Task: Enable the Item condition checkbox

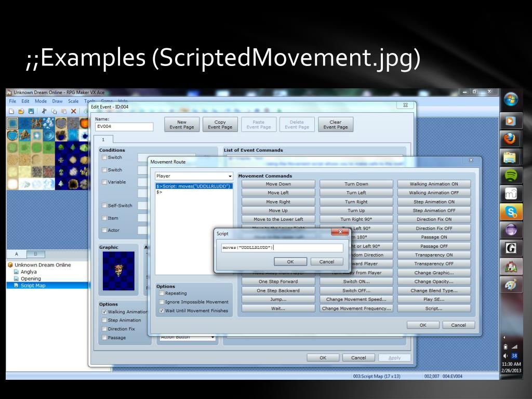Action: coord(104,218)
